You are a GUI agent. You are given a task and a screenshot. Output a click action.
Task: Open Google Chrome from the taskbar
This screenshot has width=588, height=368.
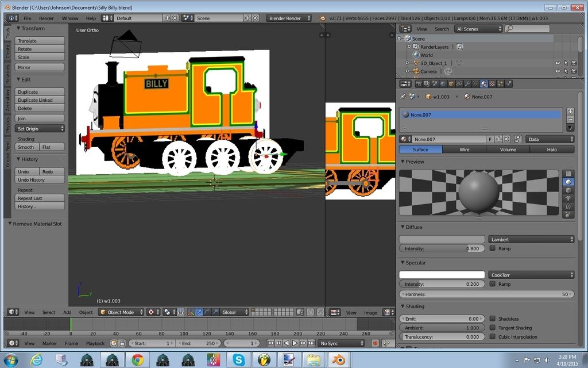[x=137, y=360]
